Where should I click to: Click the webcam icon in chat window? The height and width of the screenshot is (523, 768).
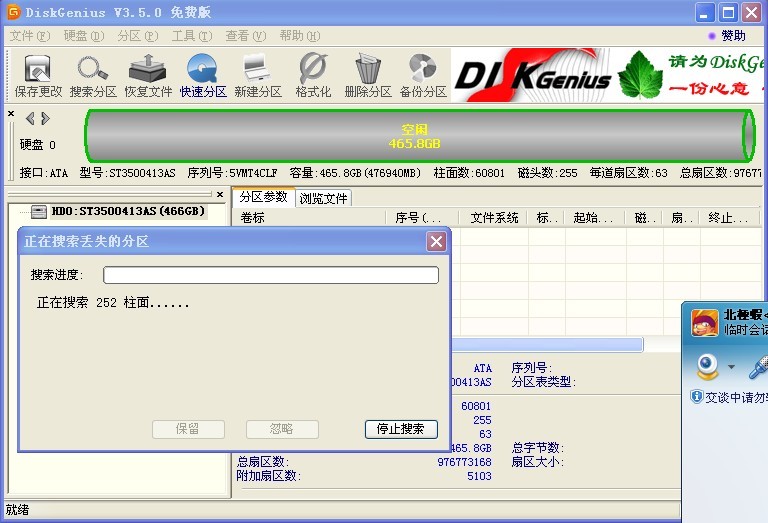tap(707, 367)
